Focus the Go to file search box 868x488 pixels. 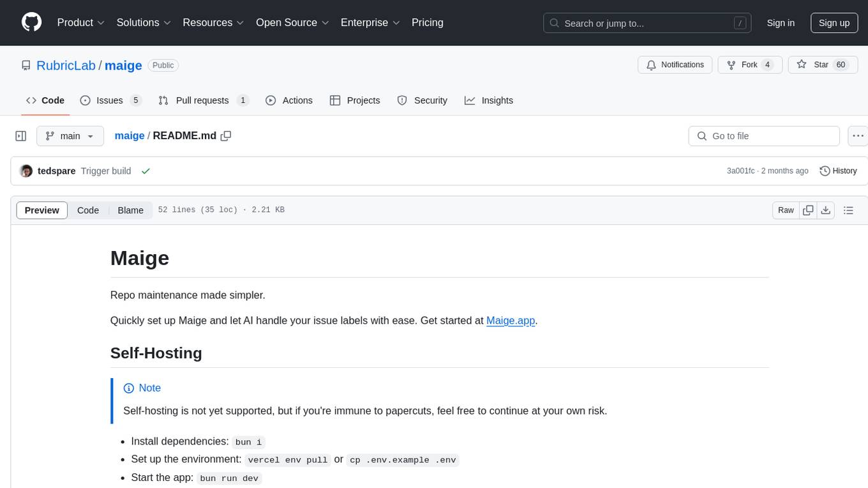coord(764,136)
